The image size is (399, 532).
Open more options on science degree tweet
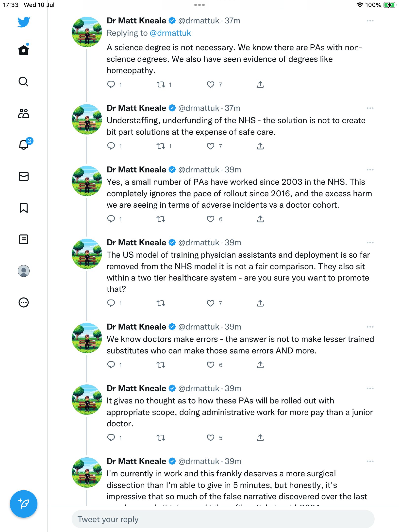coord(370,21)
